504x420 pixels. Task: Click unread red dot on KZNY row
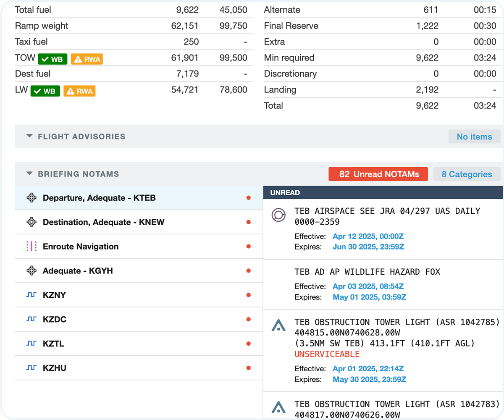[249, 295]
